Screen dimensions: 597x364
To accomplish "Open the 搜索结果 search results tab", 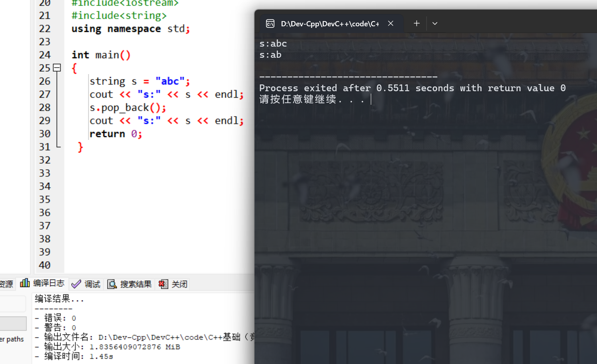I will point(130,284).
